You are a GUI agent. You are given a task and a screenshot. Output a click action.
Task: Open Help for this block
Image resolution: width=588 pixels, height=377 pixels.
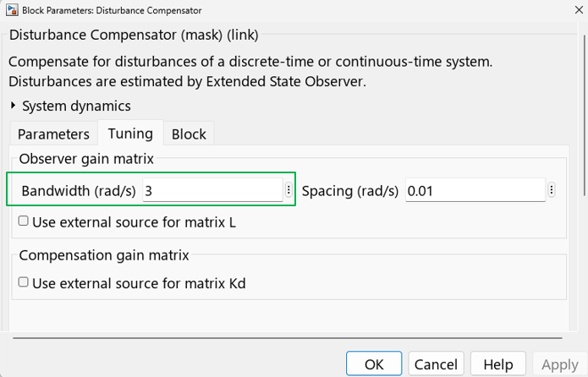tap(498, 364)
